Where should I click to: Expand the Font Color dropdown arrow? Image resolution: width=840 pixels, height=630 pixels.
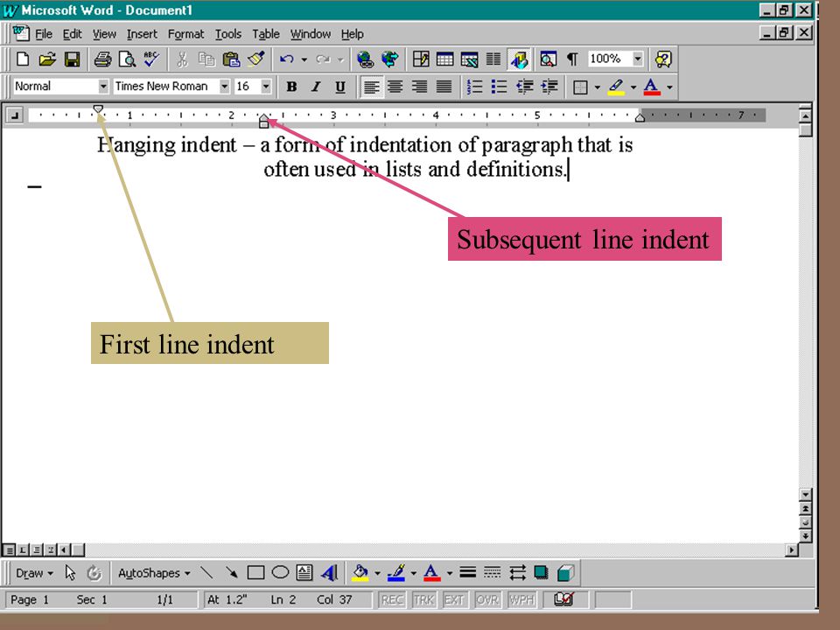669,87
